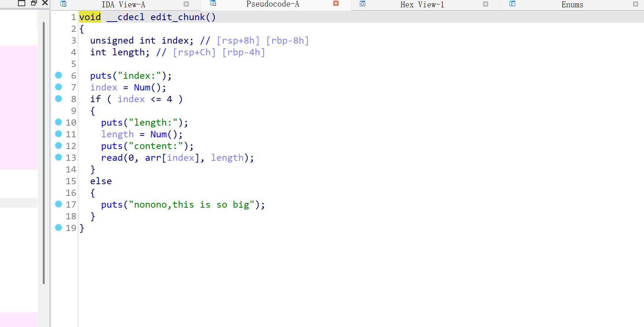
Task: Toggle breakpoint dot on line 17
Action: coord(59,204)
